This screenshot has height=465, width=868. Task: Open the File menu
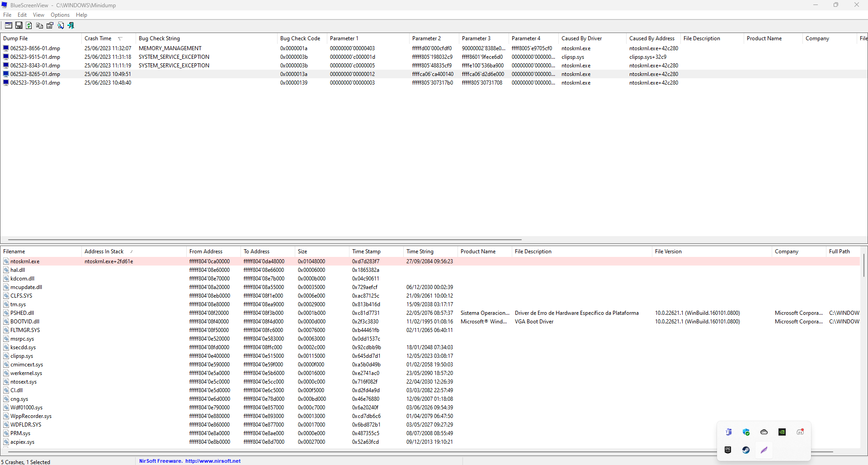[7, 15]
